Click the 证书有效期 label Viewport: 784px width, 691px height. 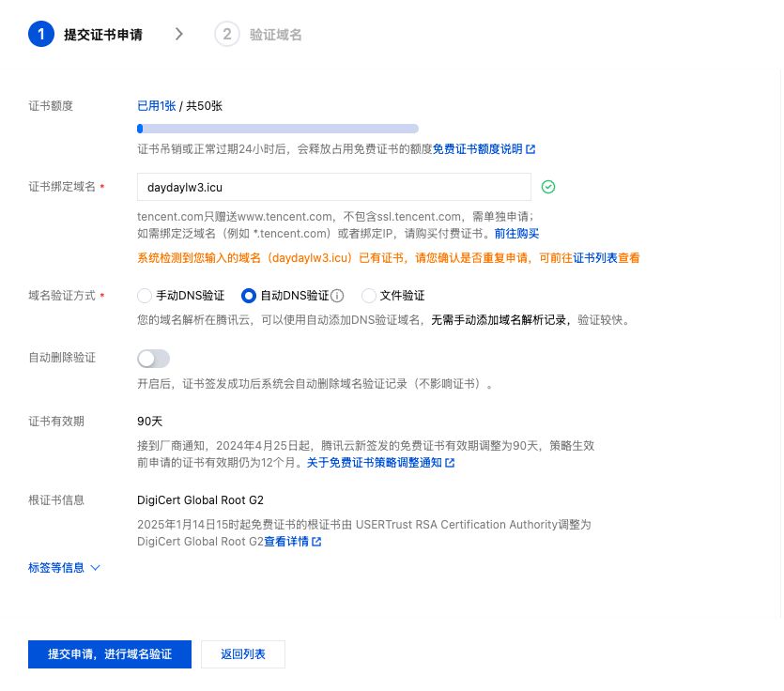pos(56,422)
